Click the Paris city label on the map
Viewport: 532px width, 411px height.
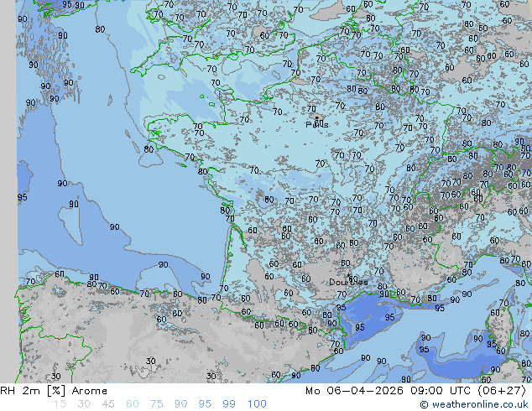pos(317,124)
